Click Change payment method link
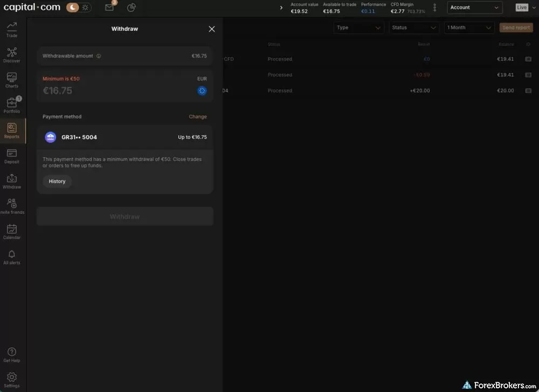This screenshot has width=539, height=392. (198, 117)
